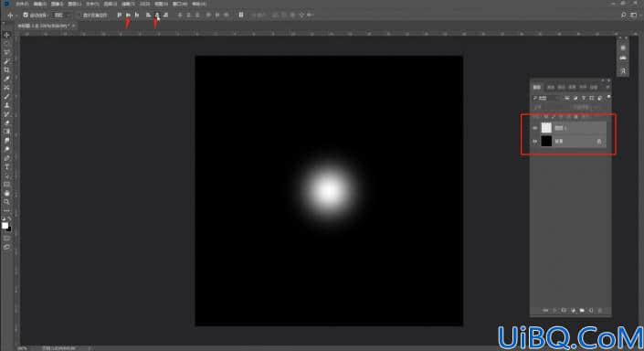Screen dimensions: 644x351
Task: Toggle Lock image pixels brush icon
Action: coord(554,117)
